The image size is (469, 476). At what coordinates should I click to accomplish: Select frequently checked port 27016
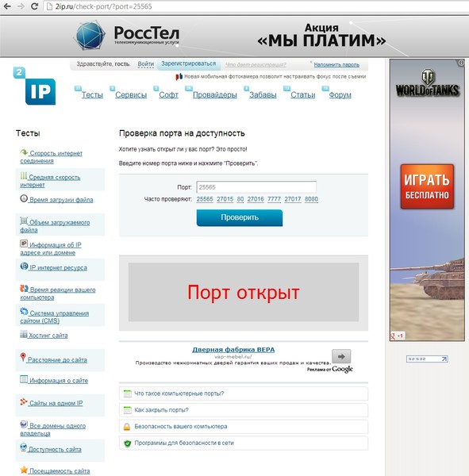point(256,199)
